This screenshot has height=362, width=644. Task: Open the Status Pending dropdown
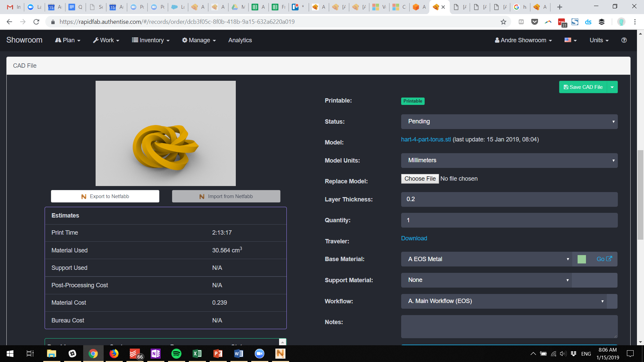pyautogui.click(x=509, y=122)
